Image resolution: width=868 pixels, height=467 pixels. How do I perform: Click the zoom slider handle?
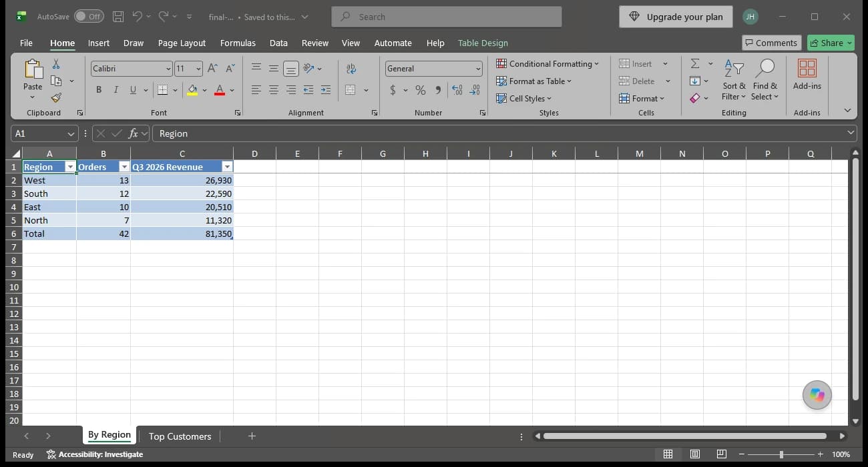(x=781, y=454)
